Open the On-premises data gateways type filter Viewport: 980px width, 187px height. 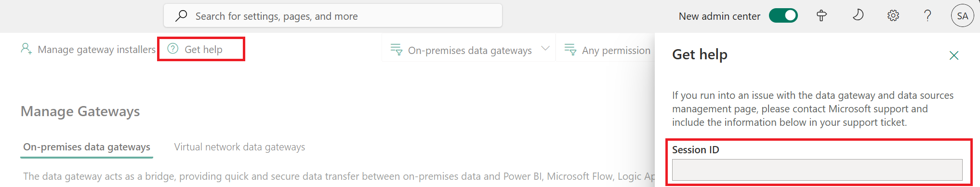click(x=469, y=50)
